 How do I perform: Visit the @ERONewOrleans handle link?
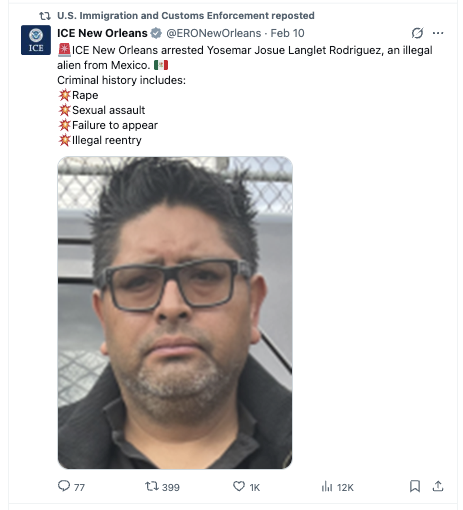(x=214, y=33)
